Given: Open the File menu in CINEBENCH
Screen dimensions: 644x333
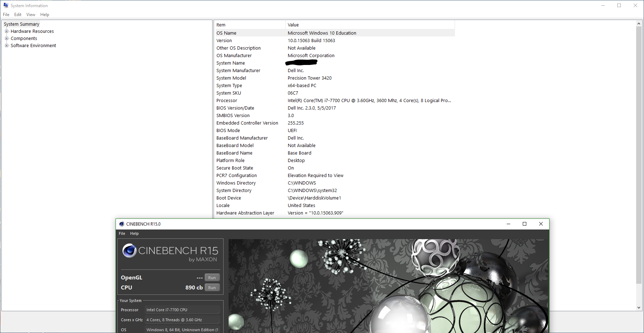Looking at the screenshot, I should (122, 233).
